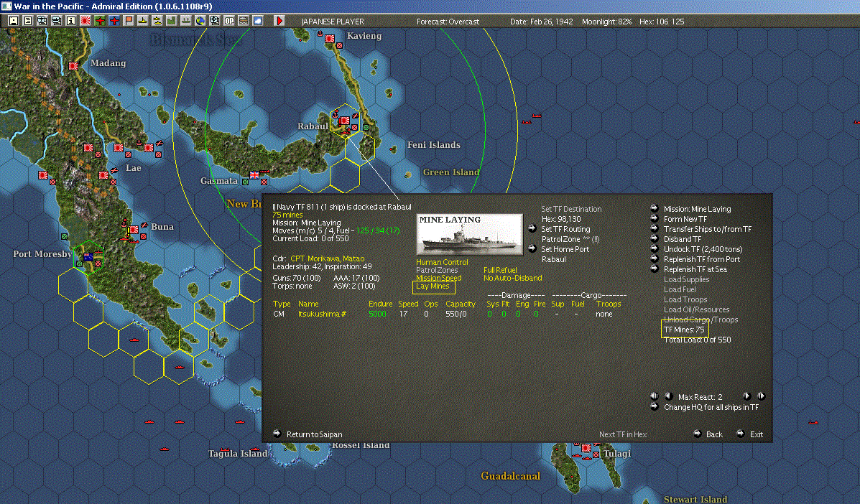Toggle Full Refuel setting
This screenshot has width=860, height=504.
coord(500,270)
